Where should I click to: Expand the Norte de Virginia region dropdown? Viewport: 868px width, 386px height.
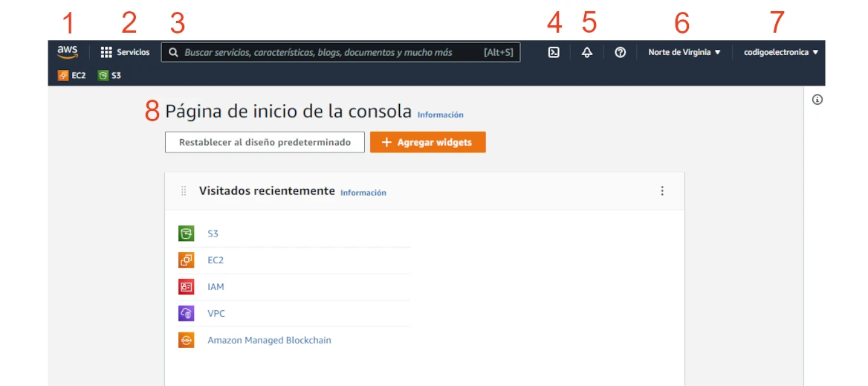click(x=684, y=53)
